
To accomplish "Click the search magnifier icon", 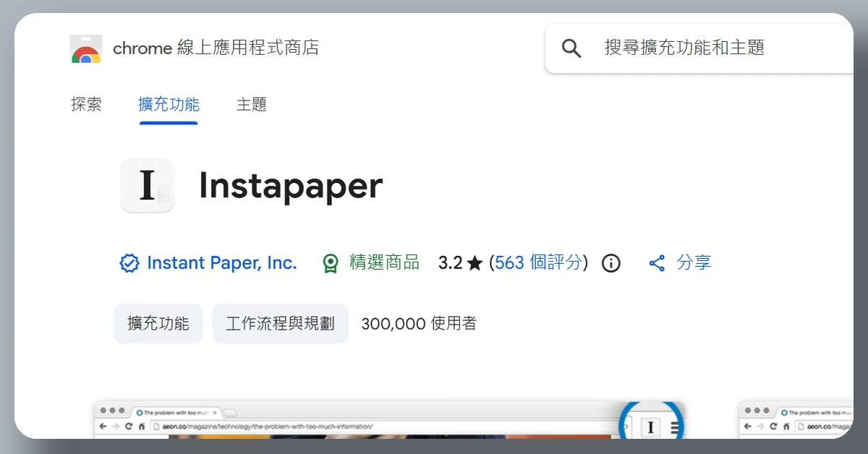I will click(x=571, y=48).
